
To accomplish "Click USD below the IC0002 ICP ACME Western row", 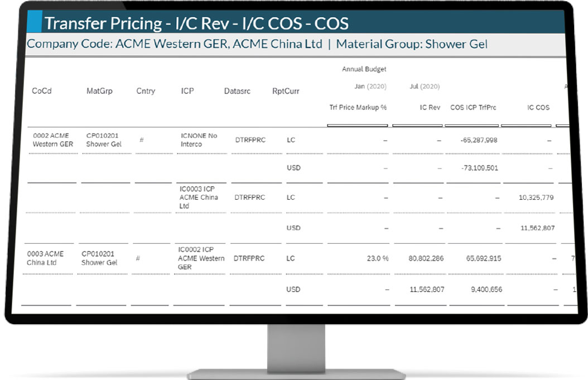I will (x=293, y=290).
